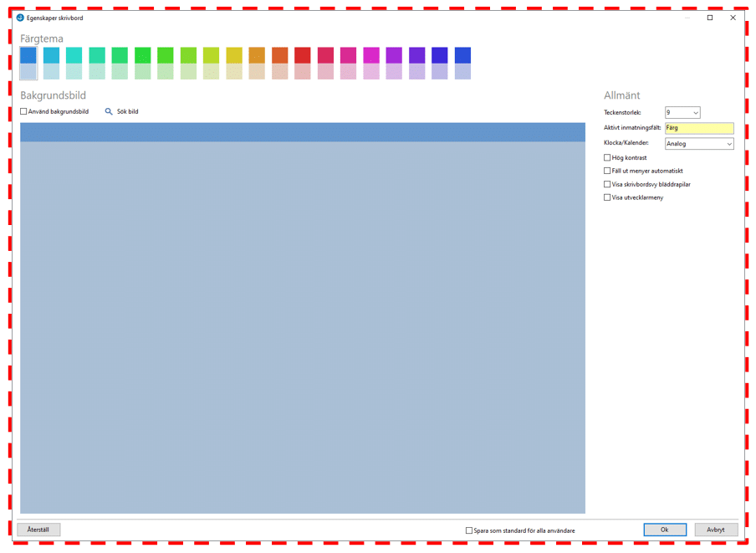The height and width of the screenshot is (553, 756).
Task: Choose the sky blue color theme swatch
Action: (x=51, y=63)
